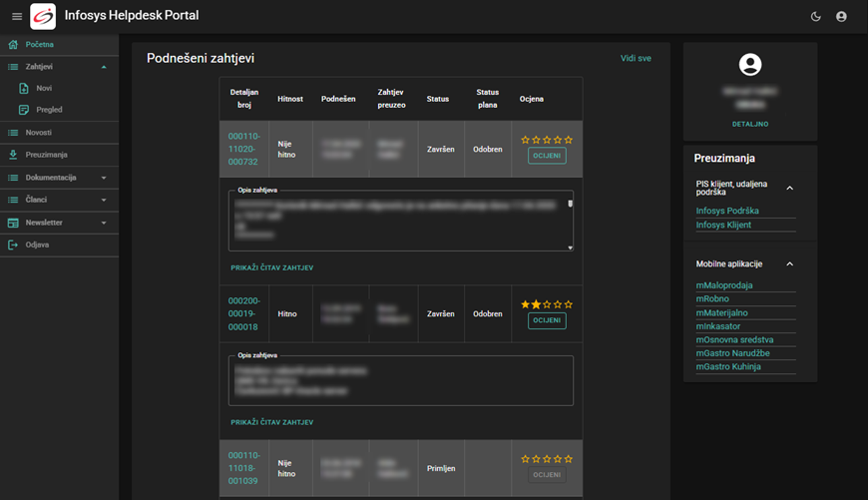
Task: Click the Pregled review icon
Action: (24, 110)
